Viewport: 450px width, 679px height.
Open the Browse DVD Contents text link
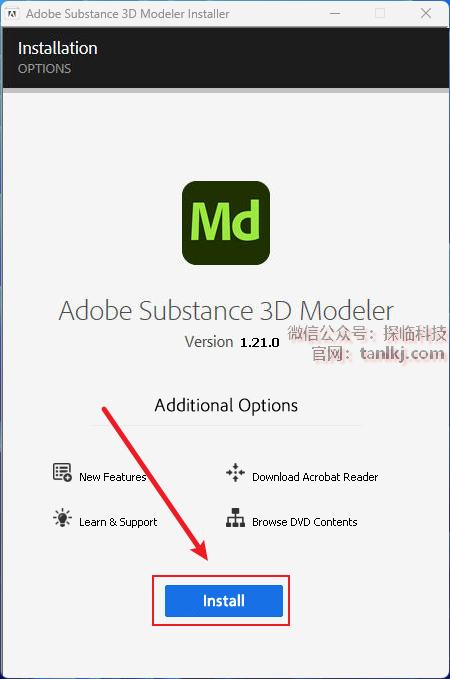click(304, 522)
